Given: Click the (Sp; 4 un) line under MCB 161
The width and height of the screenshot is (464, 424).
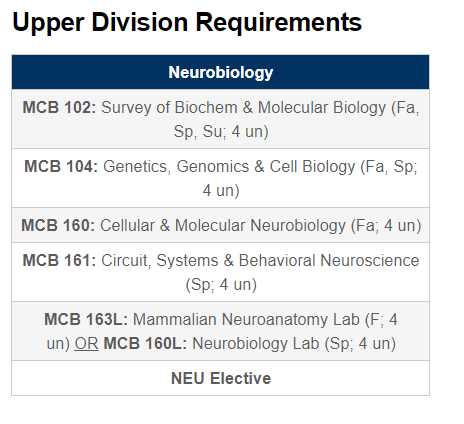Looking at the screenshot, I should point(221,285).
